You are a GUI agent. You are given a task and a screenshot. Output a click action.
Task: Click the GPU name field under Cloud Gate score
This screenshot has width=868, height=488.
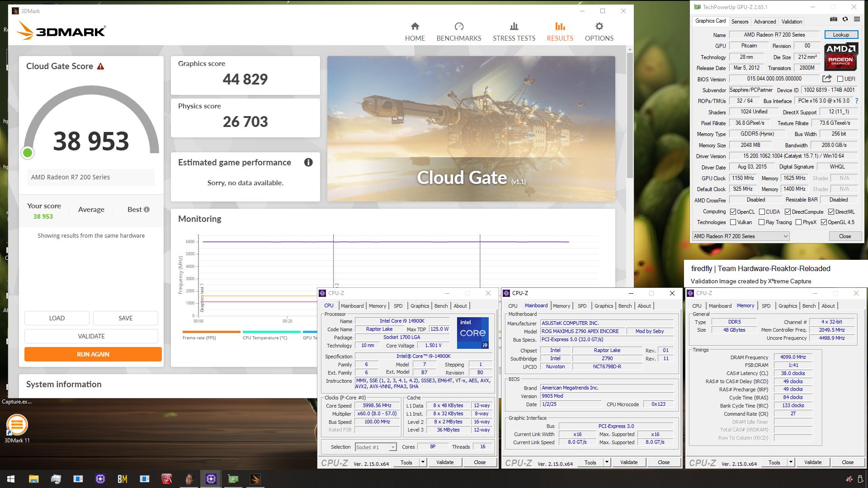tap(91, 177)
